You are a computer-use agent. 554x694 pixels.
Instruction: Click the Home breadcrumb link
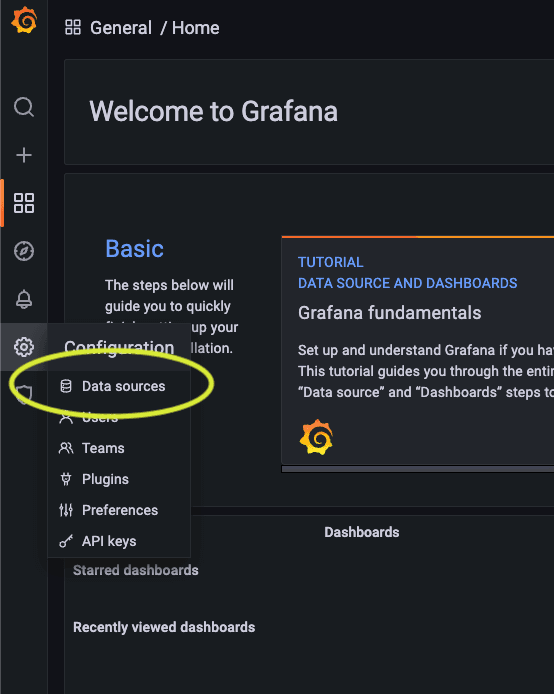[x=196, y=28]
